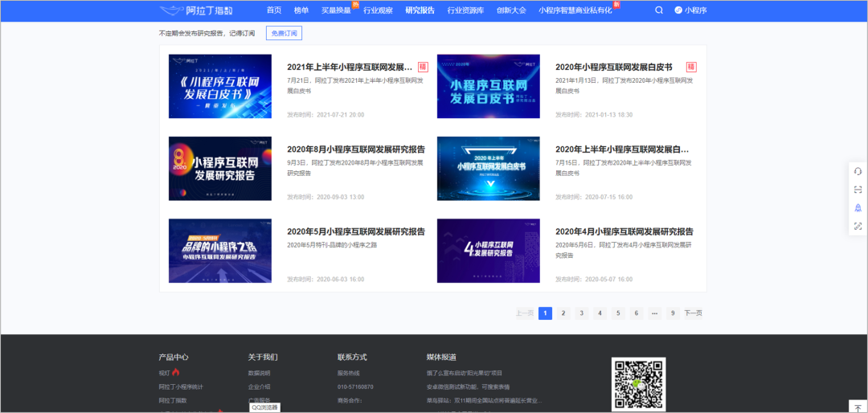Jump to page 9 in pagination
868x413 pixels.
click(x=673, y=313)
